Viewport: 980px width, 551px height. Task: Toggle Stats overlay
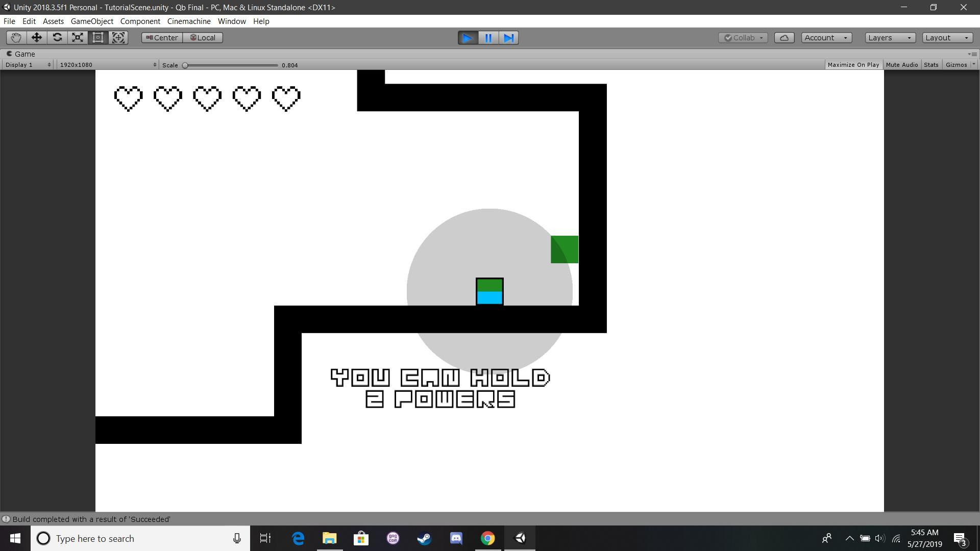pyautogui.click(x=931, y=65)
